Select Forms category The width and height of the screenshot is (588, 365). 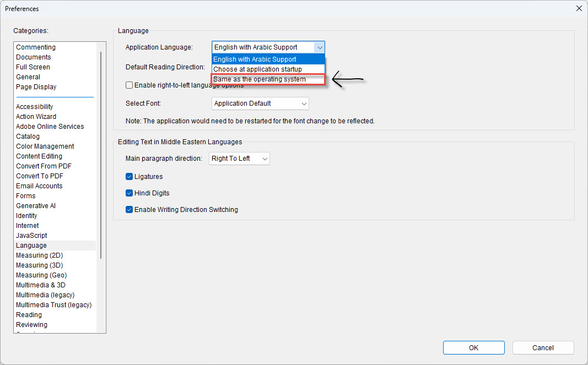point(25,196)
